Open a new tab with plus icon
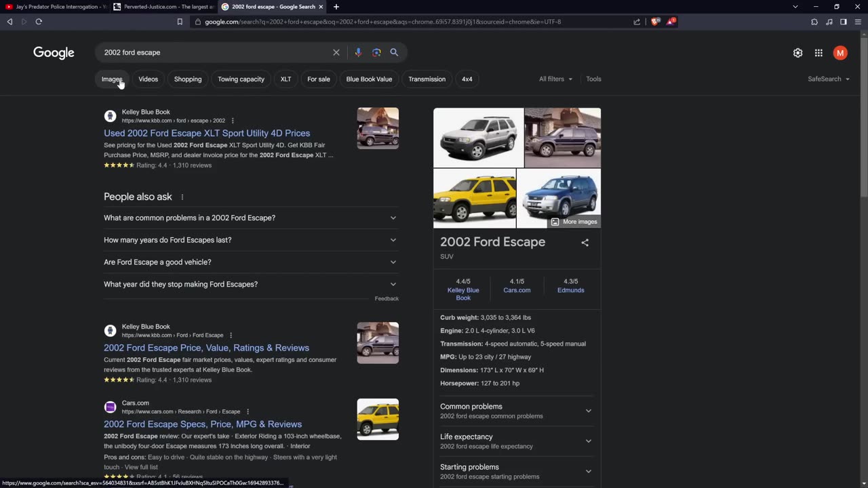Viewport: 868px width, 488px height. [336, 7]
